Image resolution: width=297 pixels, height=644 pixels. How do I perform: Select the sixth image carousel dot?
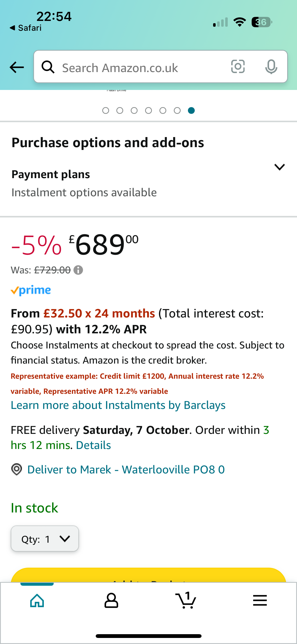177,111
